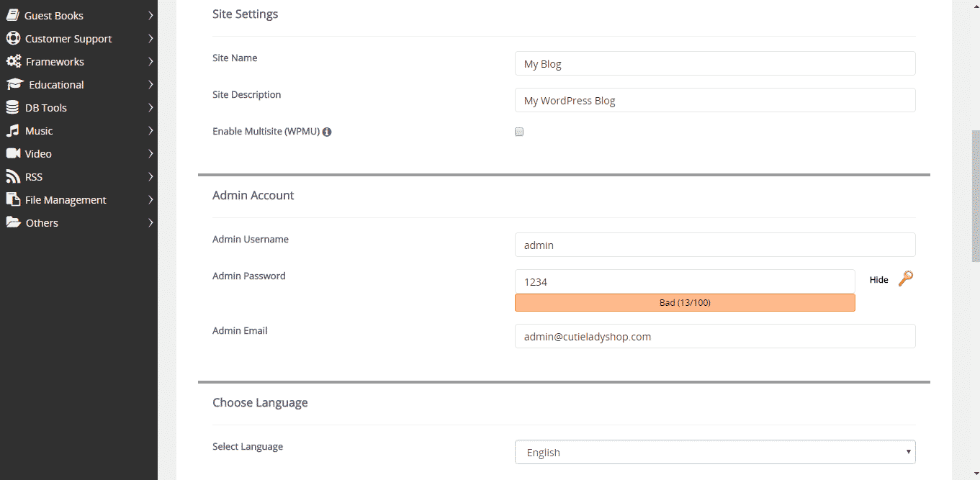This screenshot has height=480, width=980.
Task: Expand Guest Books category chevron
Action: click(x=150, y=15)
